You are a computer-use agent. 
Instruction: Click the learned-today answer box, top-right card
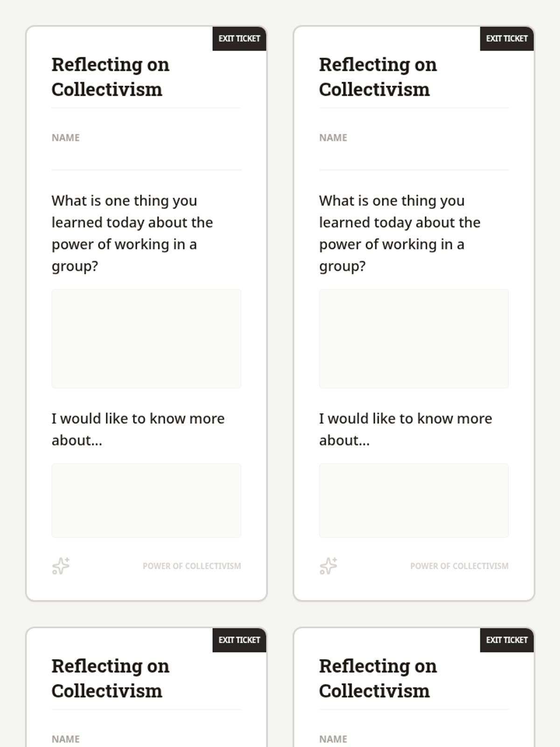414,338
